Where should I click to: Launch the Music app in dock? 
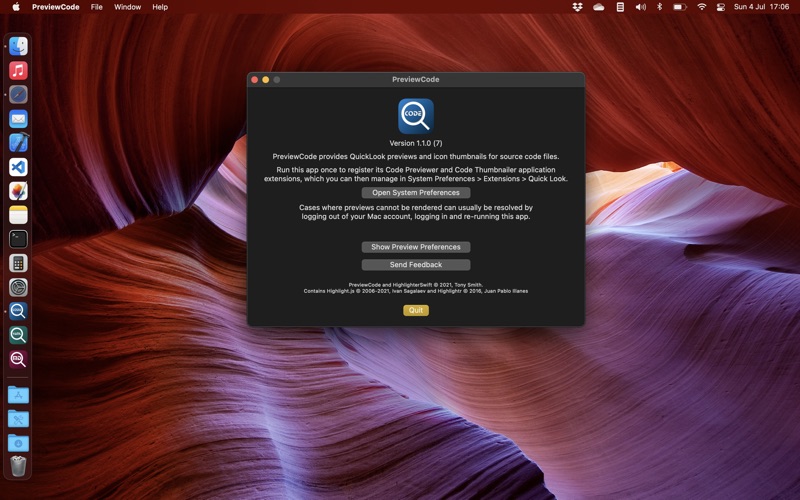(x=18, y=70)
